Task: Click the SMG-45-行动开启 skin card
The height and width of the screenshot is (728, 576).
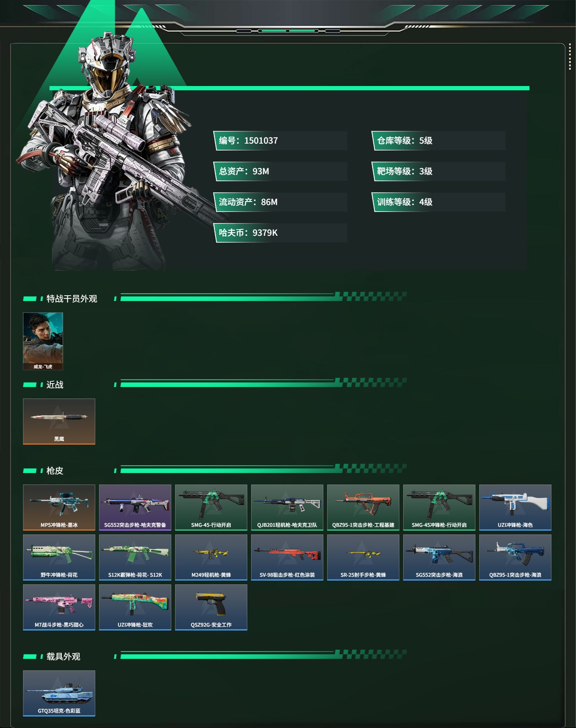Action: pyautogui.click(x=211, y=508)
